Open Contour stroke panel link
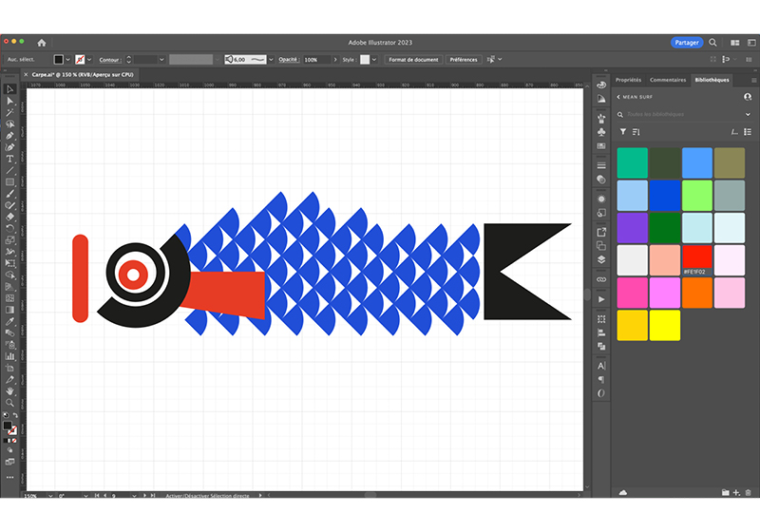The width and height of the screenshot is (760, 532). [109, 60]
